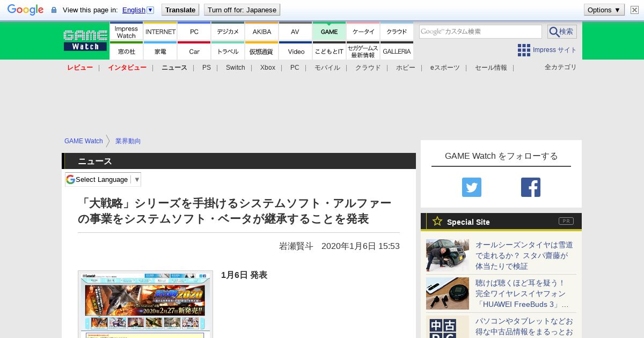
Task: Open the インタビュー category
Action: coord(127,68)
